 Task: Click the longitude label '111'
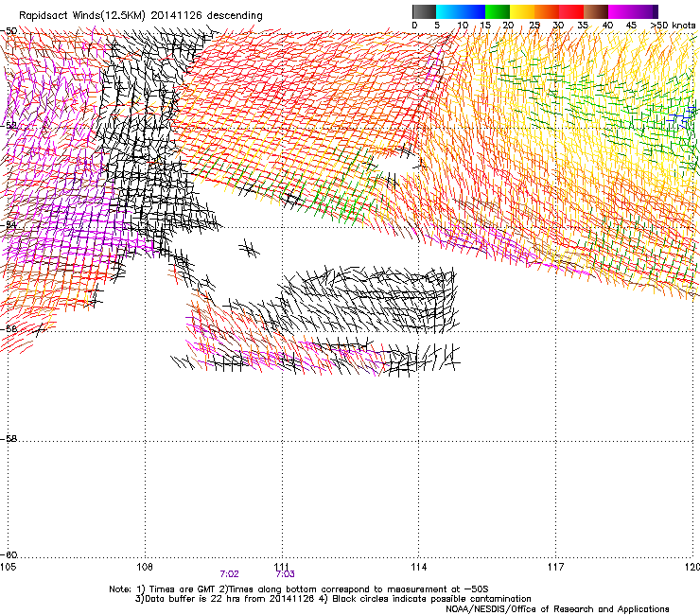click(282, 567)
